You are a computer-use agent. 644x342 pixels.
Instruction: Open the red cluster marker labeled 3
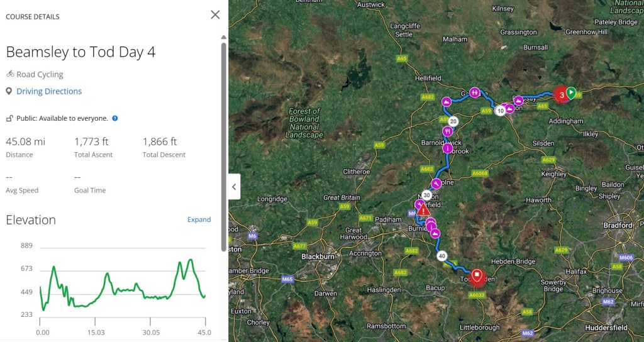560,96
